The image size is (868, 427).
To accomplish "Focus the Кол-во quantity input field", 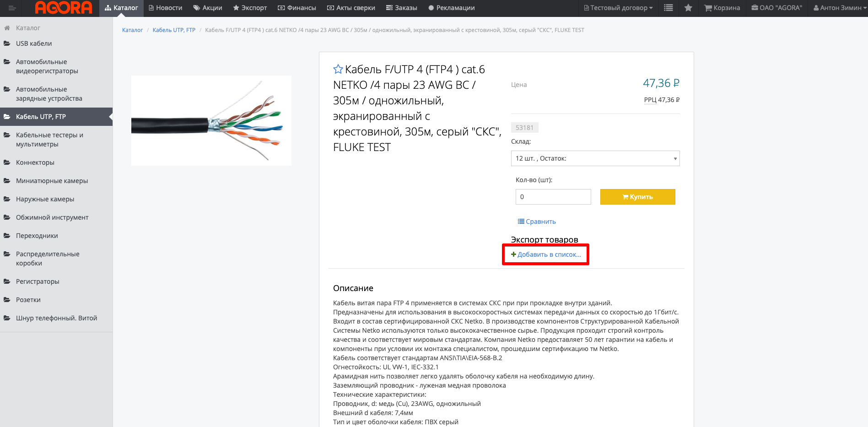I will click(x=553, y=197).
